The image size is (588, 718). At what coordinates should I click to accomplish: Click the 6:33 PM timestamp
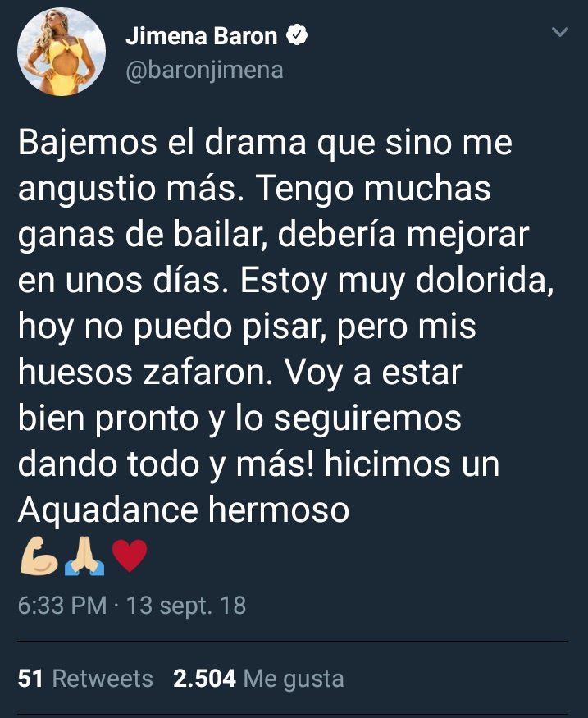(x=62, y=606)
